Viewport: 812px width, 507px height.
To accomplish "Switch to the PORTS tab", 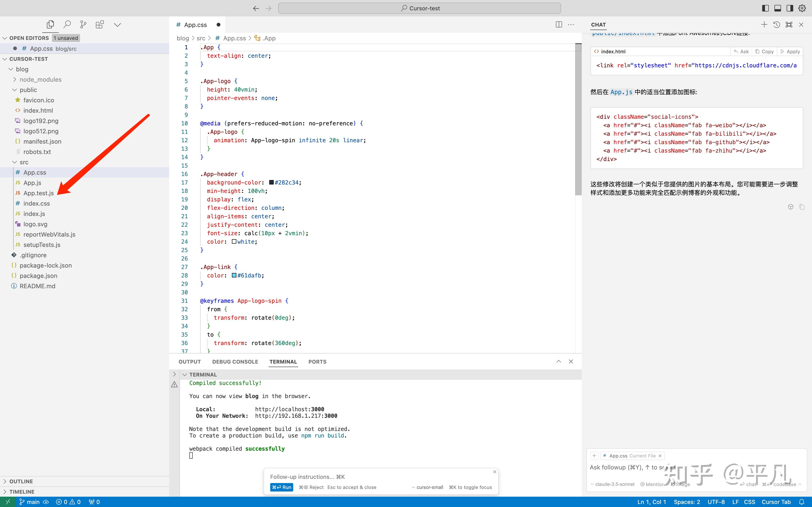I will 317,361.
